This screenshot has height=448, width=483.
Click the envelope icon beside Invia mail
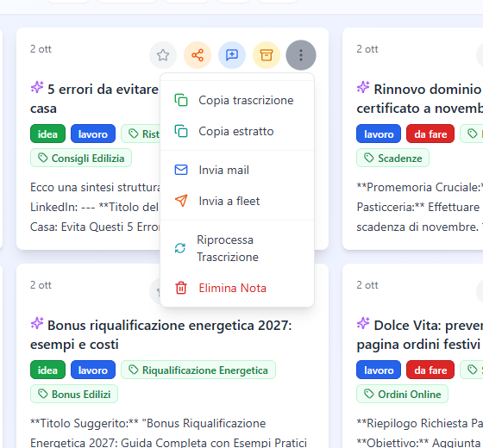tap(181, 170)
